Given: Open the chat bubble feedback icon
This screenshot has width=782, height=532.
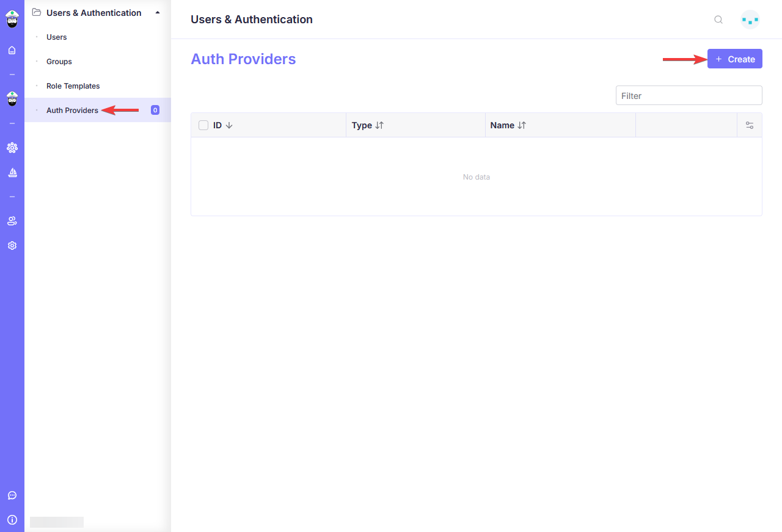Looking at the screenshot, I should pos(12,495).
